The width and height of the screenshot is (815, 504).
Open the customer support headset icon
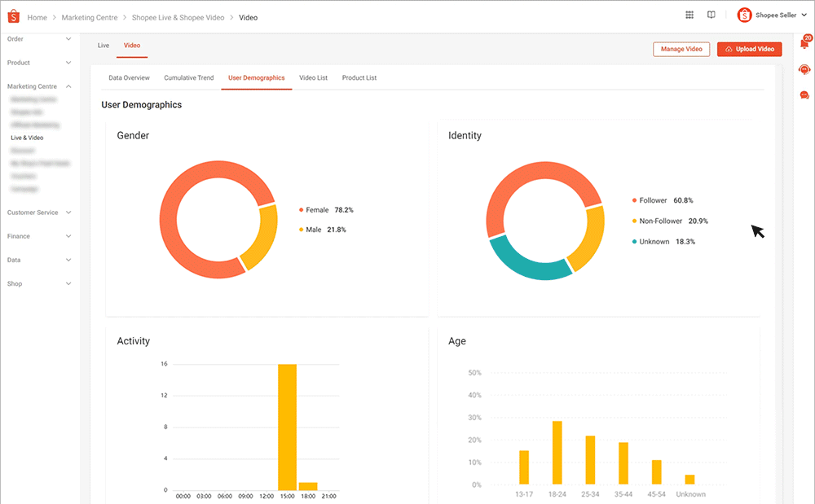[x=804, y=69]
